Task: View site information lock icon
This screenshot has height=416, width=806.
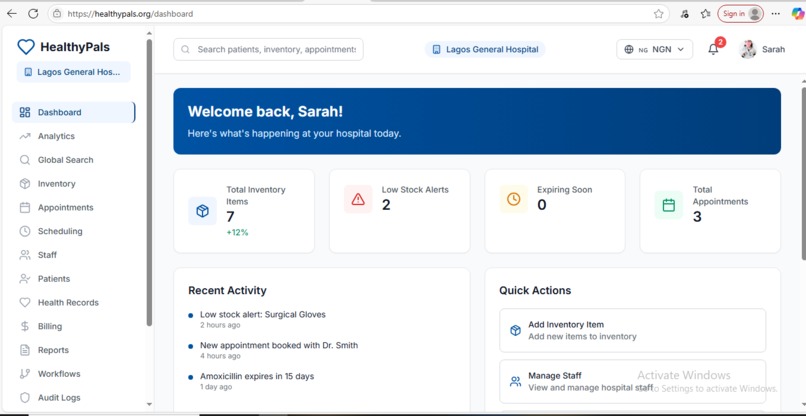Action: [57, 14]
